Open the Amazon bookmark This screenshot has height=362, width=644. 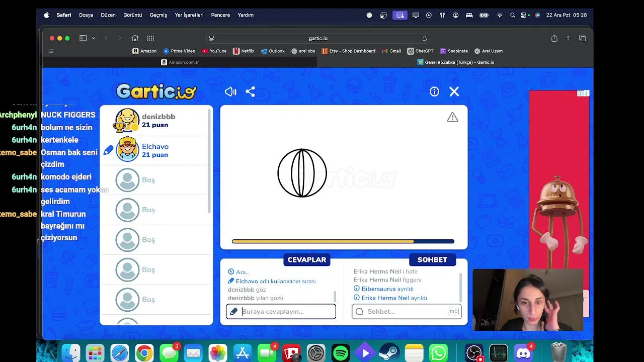(144, 51)
